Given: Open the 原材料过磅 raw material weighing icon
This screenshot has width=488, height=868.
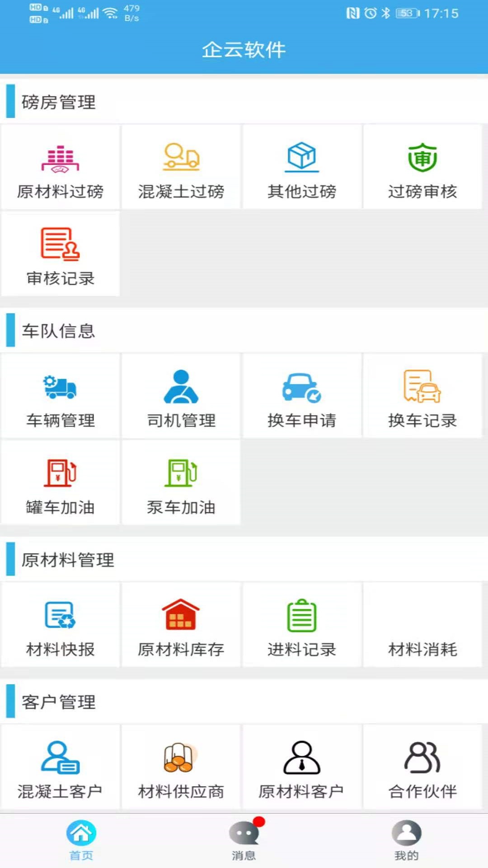Looking at the screenshot, I should [x=60, y=159].
